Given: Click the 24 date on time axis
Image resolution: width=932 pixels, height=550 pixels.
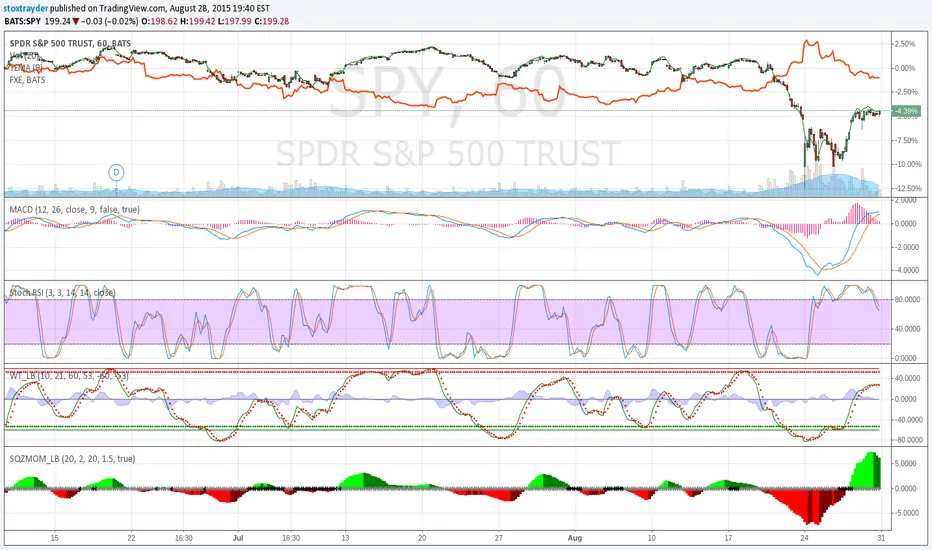Looking at the screenshot, I should coord(805,538).
